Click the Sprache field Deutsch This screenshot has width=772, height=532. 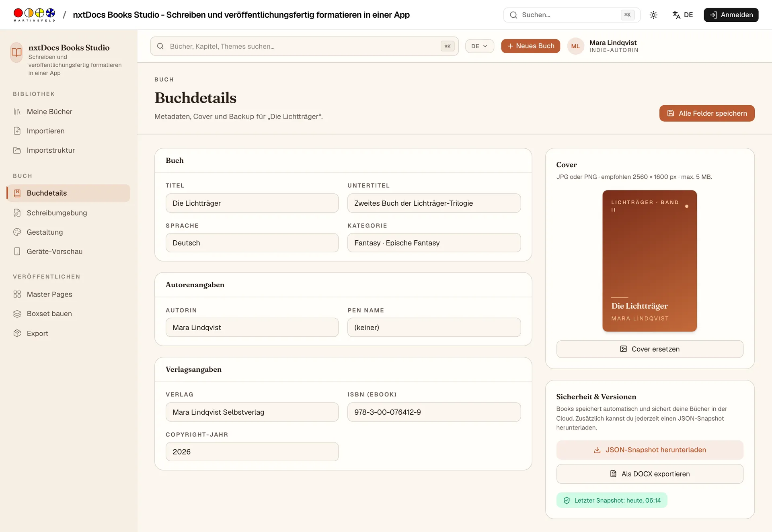coord(252,243)
